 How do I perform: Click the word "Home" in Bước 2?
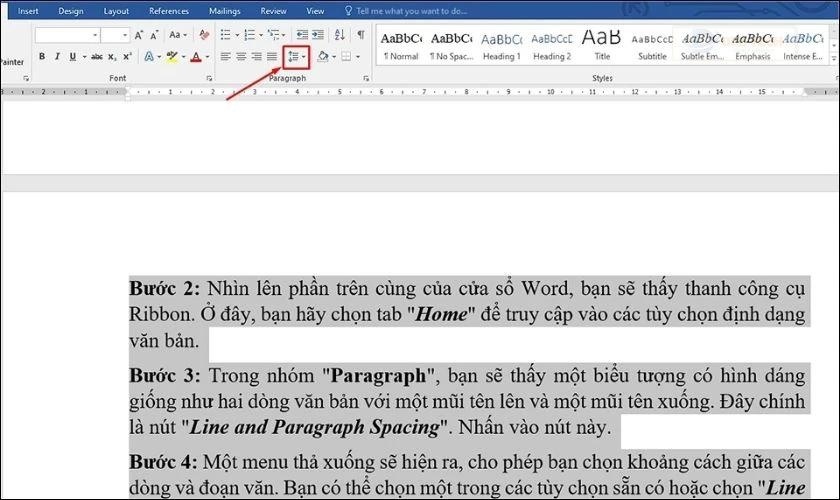tap(441, 314)
